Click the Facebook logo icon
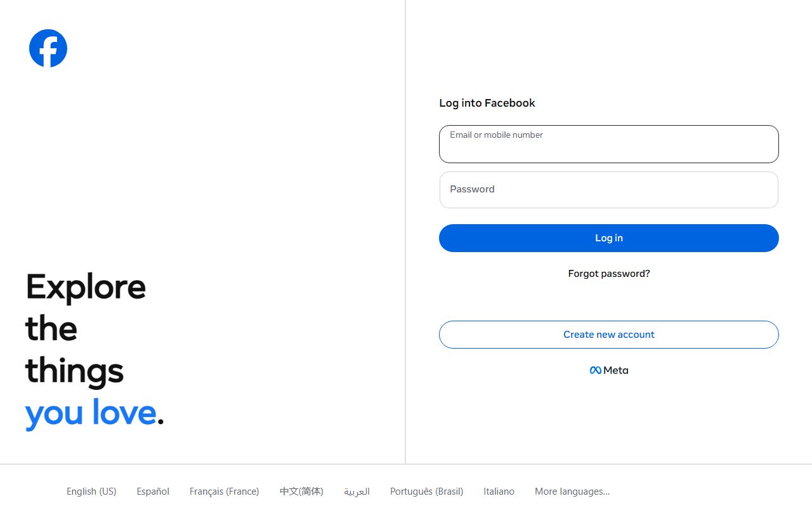The width and height of the screenshot is (812, 508). click(x=48, y=48)
